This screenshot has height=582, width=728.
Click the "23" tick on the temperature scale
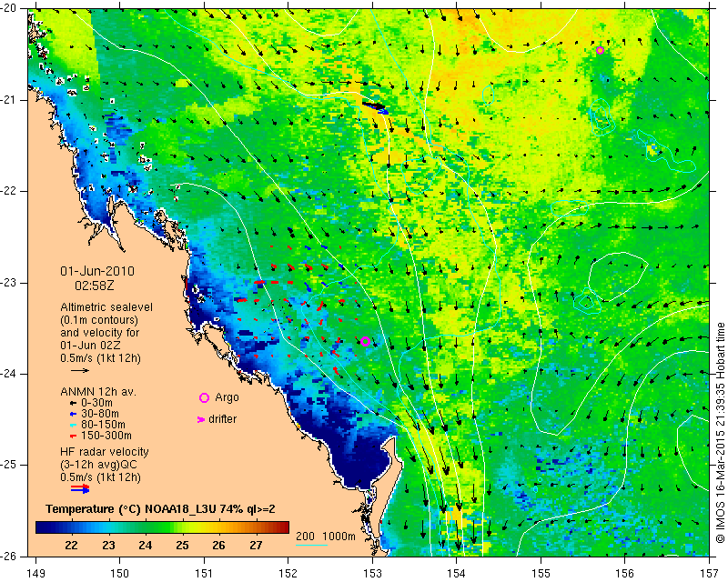tap(108, 546)
